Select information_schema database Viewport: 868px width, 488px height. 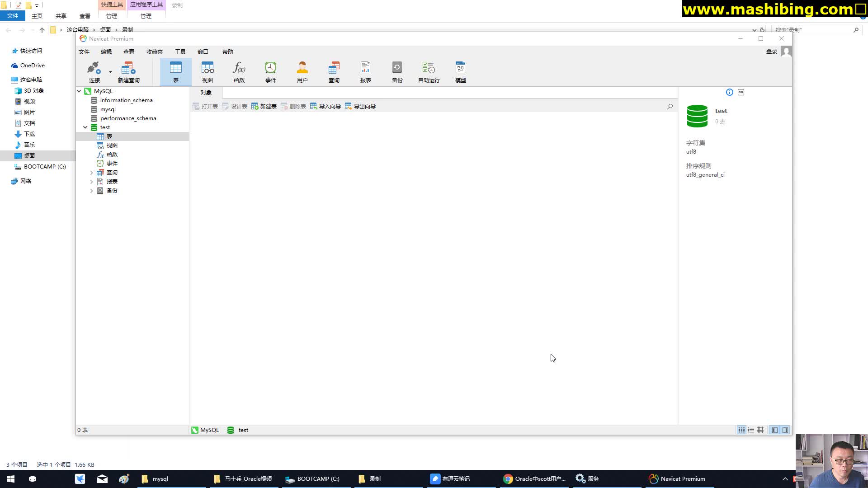126,100
